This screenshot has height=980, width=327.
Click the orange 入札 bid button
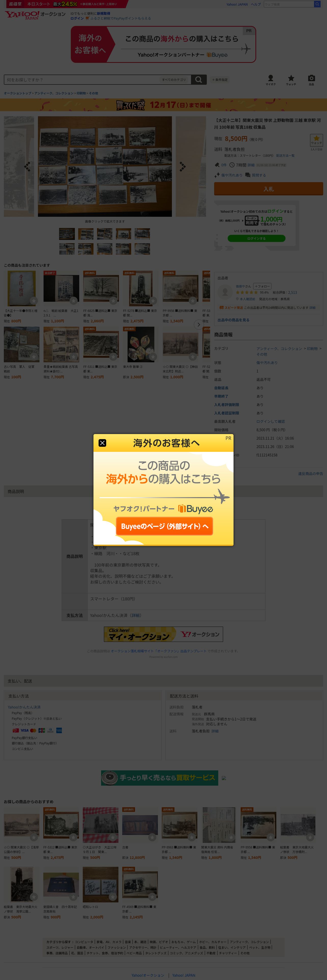[x=268, y=189]
